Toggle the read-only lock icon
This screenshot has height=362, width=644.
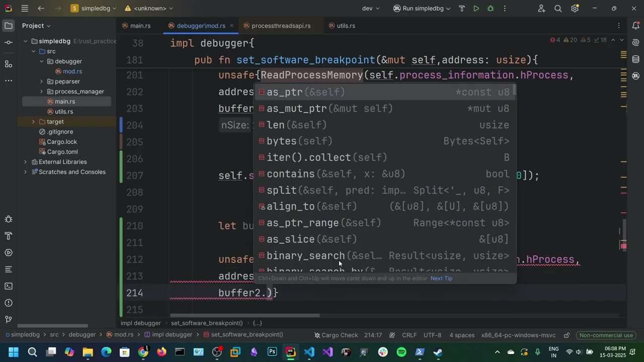567,335
